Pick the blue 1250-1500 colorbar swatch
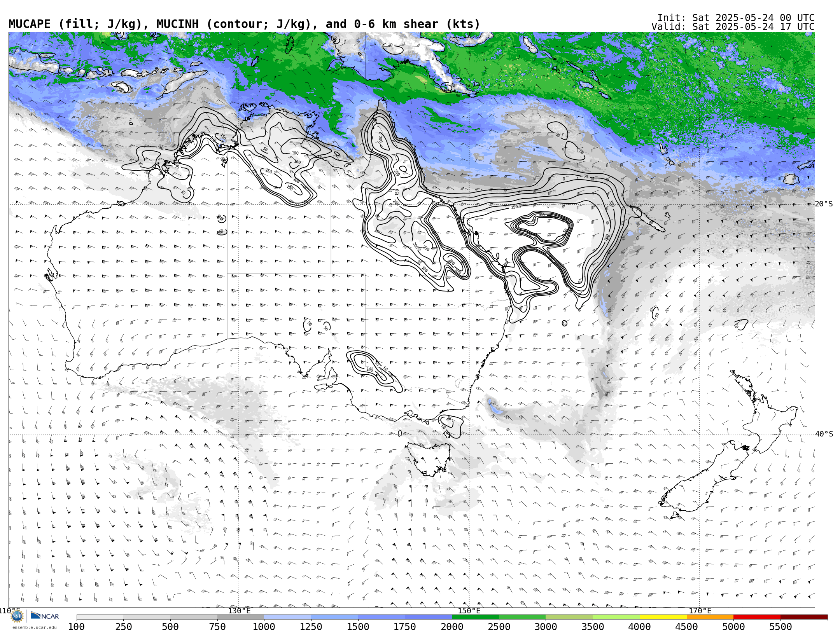840x632 pixels. pos(334,617)
